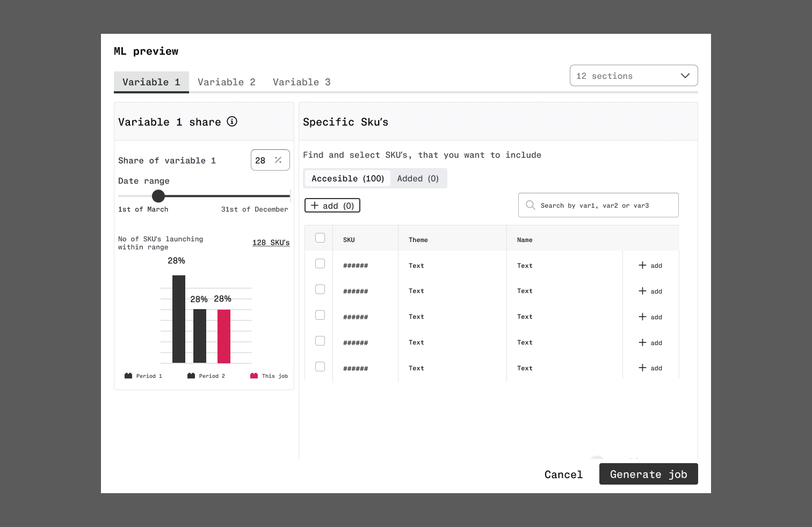Click the magnifier icon in the search field

tap(531, 205)
